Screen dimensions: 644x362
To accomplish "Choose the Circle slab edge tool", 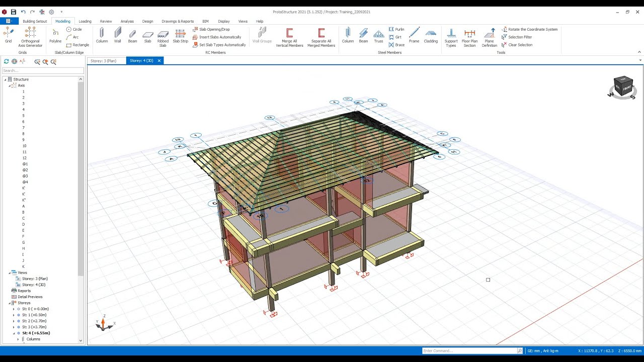I will coord(74,29).
